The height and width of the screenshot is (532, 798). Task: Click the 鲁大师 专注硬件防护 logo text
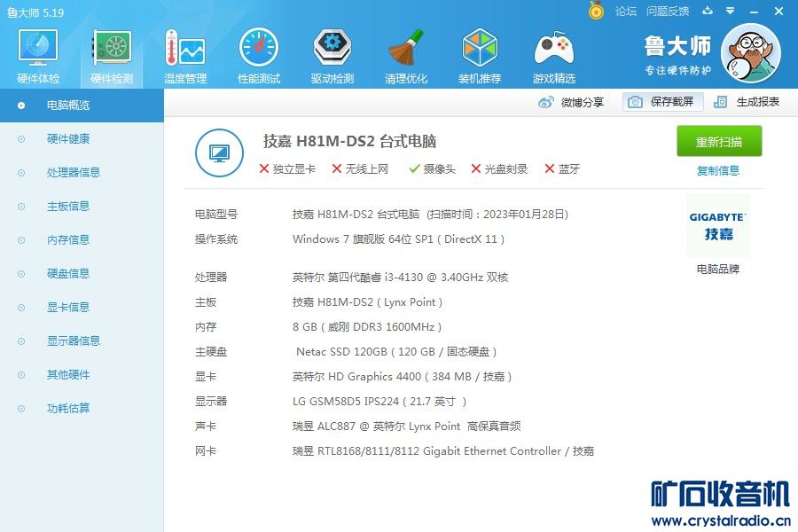coord(677,55)
